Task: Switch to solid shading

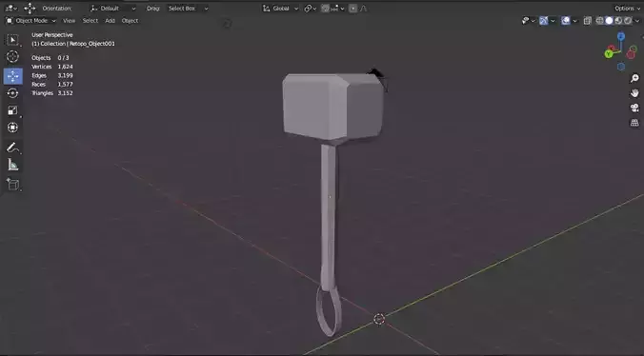Action: click(609, 21)
